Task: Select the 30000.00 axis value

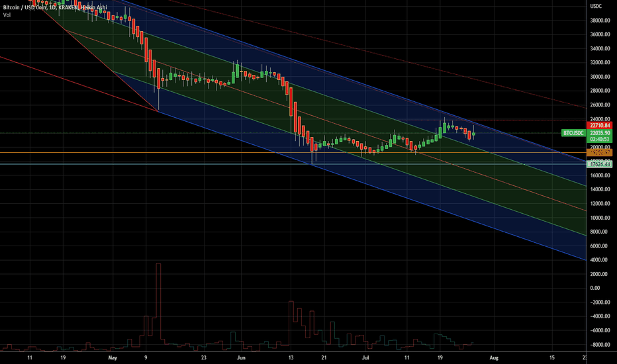Action: coord(600,77)
